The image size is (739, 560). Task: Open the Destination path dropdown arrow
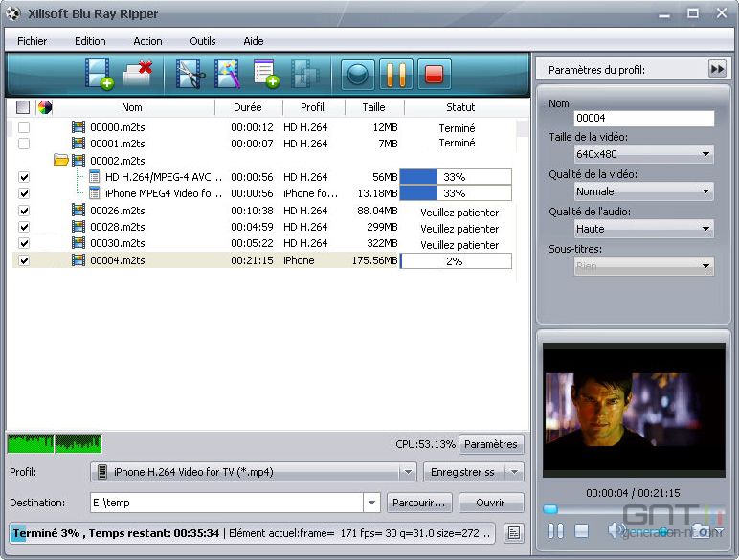[371, 503]
